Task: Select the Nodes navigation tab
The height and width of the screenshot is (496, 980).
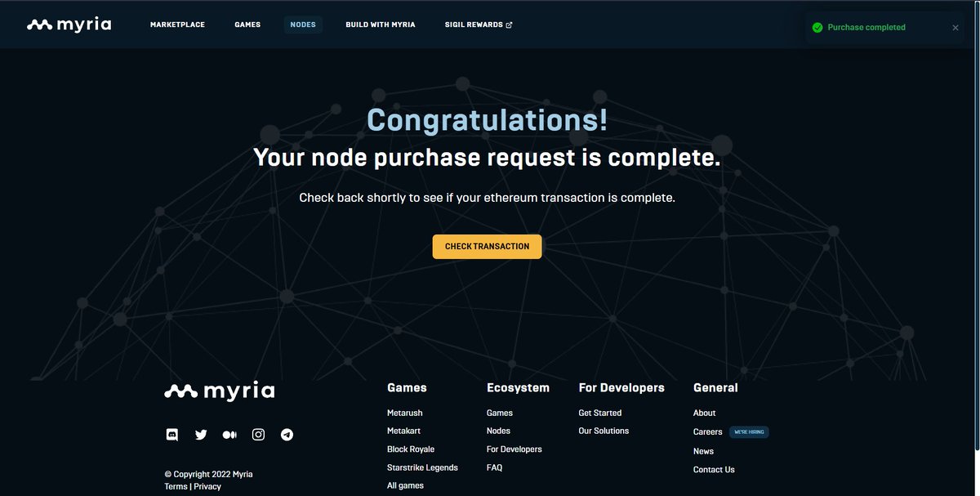Action: coord(303,25)
